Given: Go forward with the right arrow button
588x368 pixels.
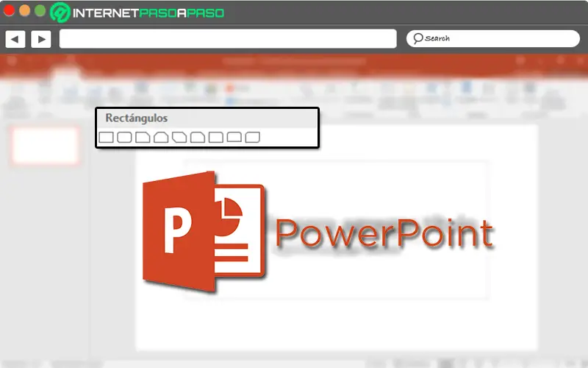Looking at the screenshot, I should tap(41, 39).
